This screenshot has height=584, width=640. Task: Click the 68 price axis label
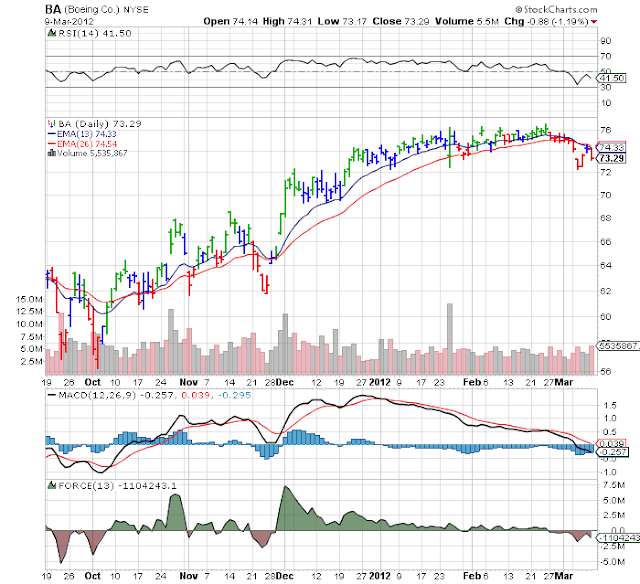pos(606,218)
